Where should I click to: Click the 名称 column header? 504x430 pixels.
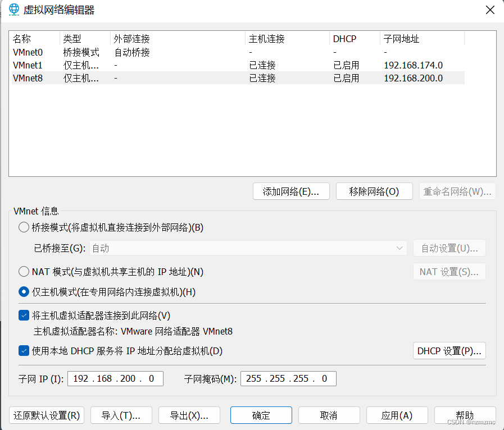click(x=35, y=39)
